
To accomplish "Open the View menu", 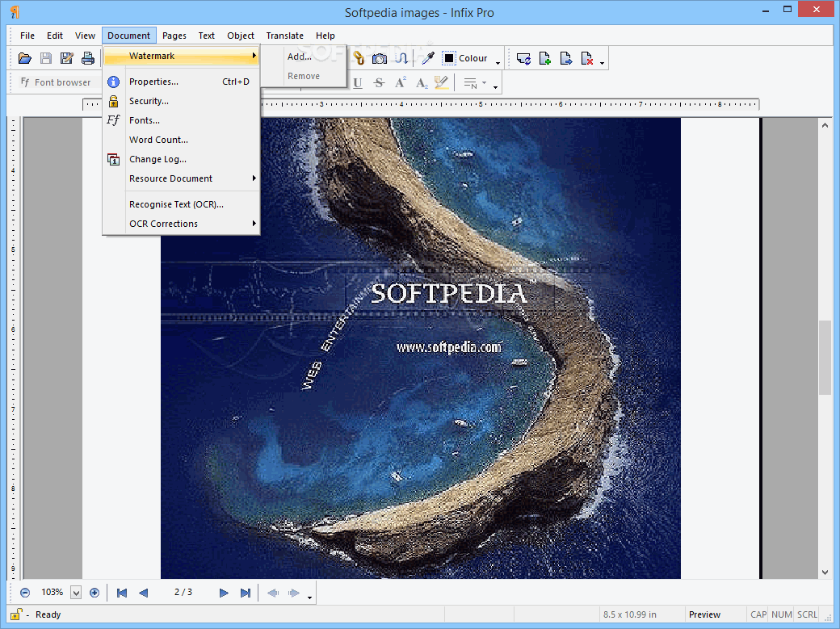I will (85, 36).
